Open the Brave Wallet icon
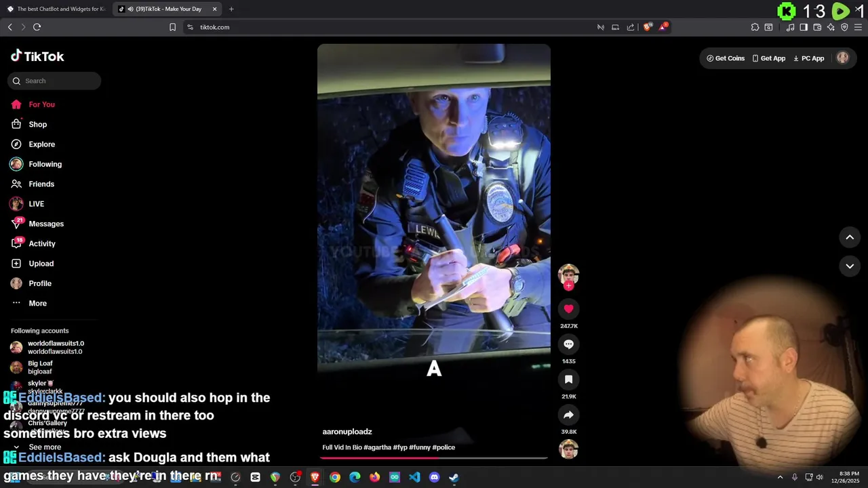This screenshot has height=488, width=868. pyautogui.click(x=817, y=27)
